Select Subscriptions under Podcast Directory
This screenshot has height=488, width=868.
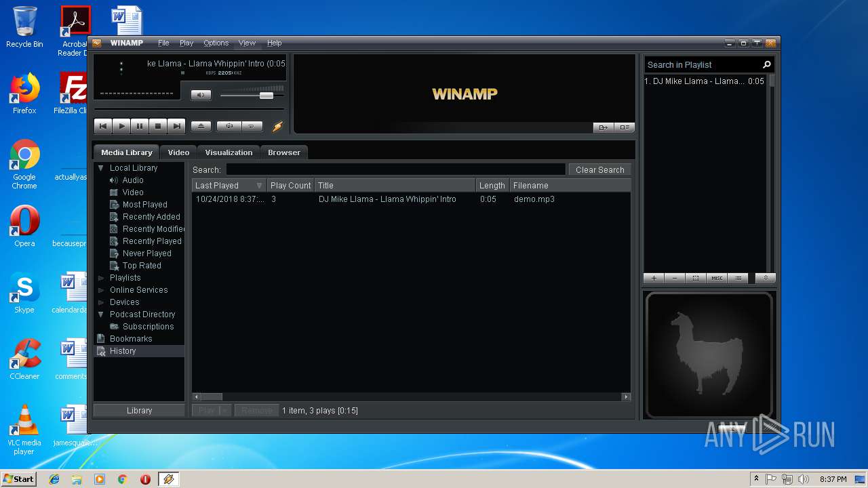click(x=148, y=327)
